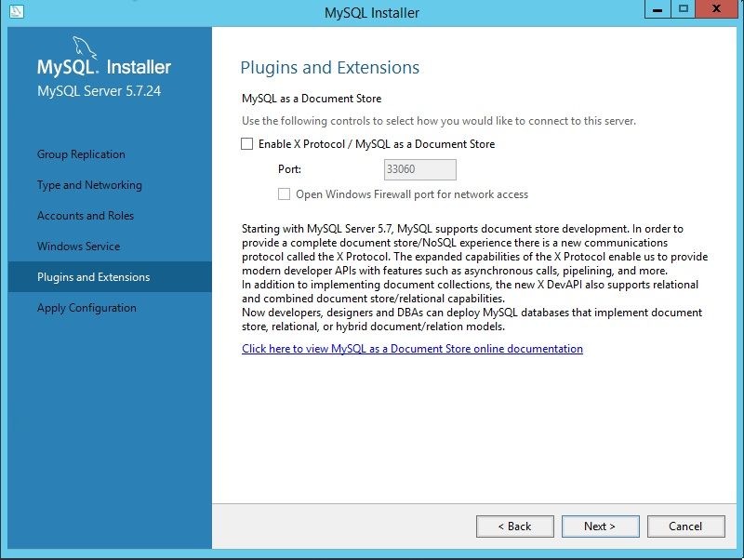744x560 pixels.
Task: Open the Document Store online documentation link
Action: click(412, 349)
